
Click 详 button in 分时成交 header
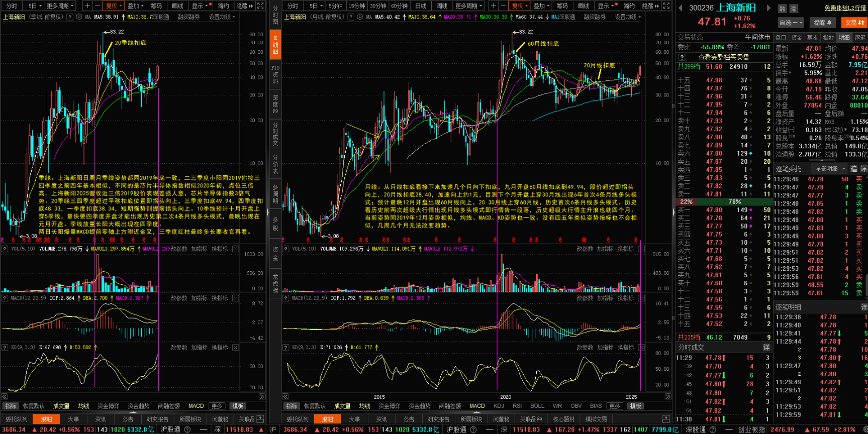[766, 347]
